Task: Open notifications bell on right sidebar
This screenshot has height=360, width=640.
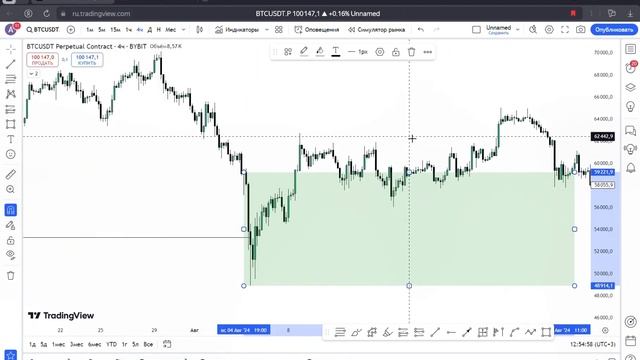Action: point(631,168)
